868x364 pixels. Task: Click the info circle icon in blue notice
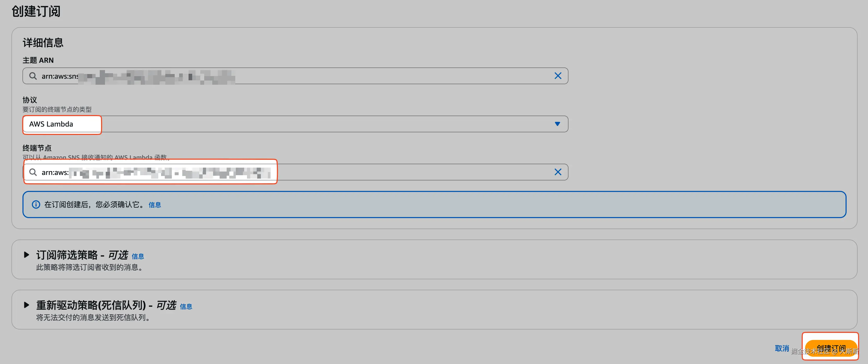click(x=36, y=204)
